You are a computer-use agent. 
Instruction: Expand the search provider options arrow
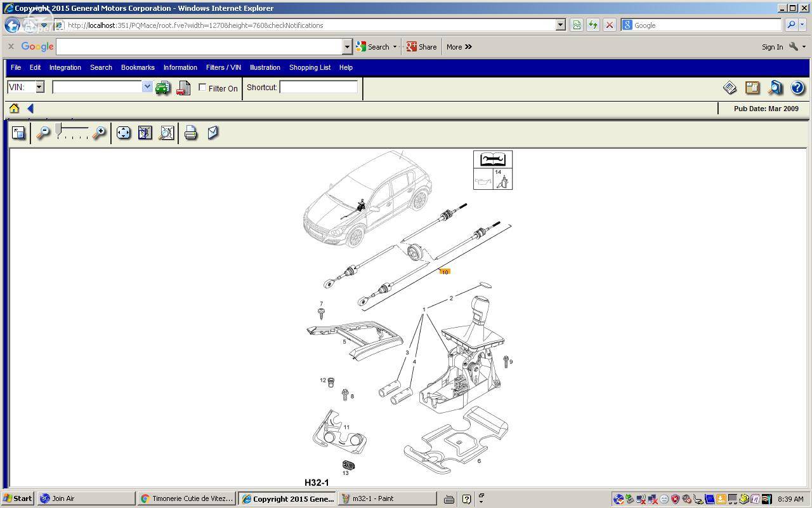[x=803, y=25]
